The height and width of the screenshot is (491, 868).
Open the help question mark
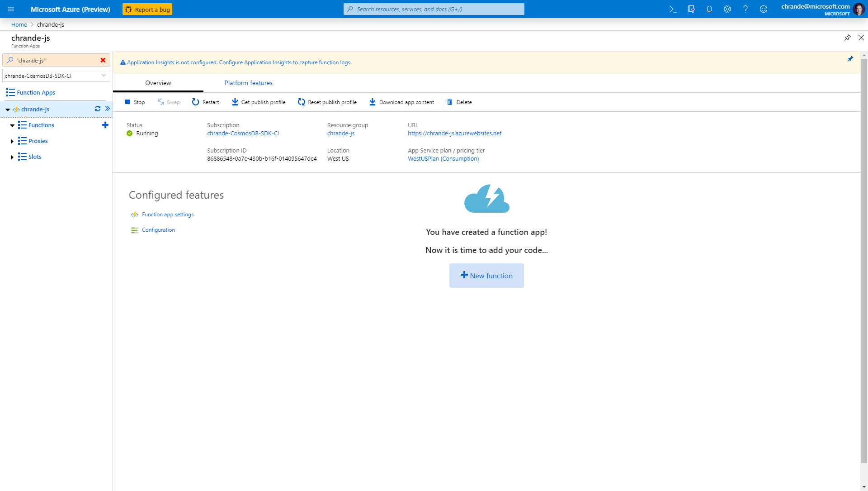pos(745,9)
